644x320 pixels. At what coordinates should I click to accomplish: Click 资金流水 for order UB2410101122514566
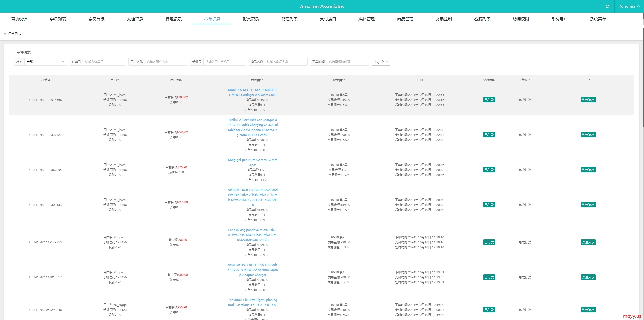pos(588,100)
